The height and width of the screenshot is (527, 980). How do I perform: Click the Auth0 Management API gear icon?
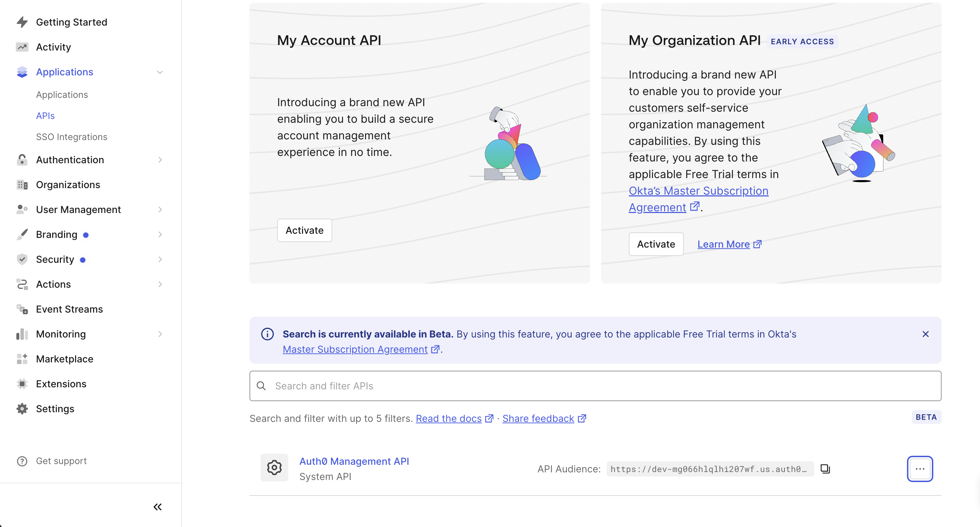tap(274, 468)
